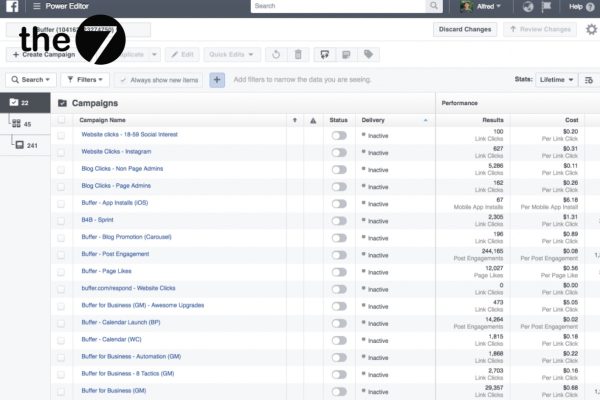Viewport: 600px width, 400px height.
Task: Click the revert changes circular arrow icon
Action: [x=276, y=54]
